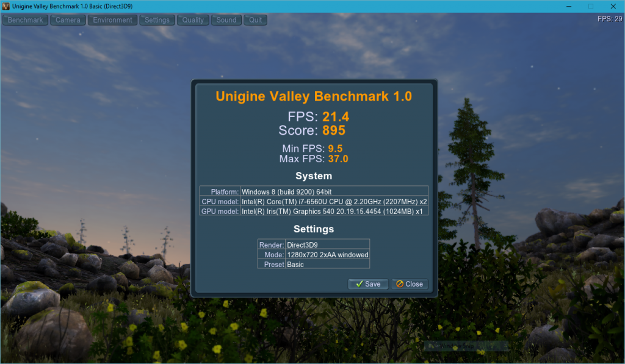
Task: Open the Camera menu
Action: click(x=68, y=20)
